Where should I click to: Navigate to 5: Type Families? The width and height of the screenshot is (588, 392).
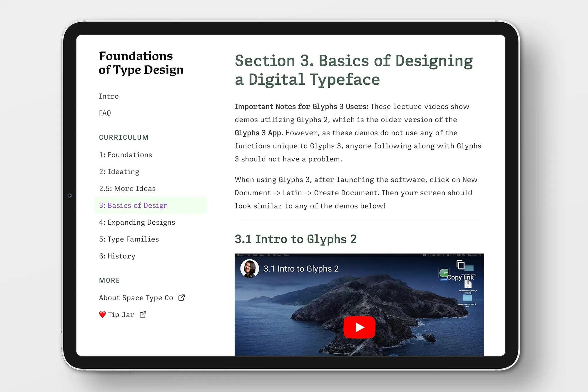pyautogui.click(x=129, y=239)
